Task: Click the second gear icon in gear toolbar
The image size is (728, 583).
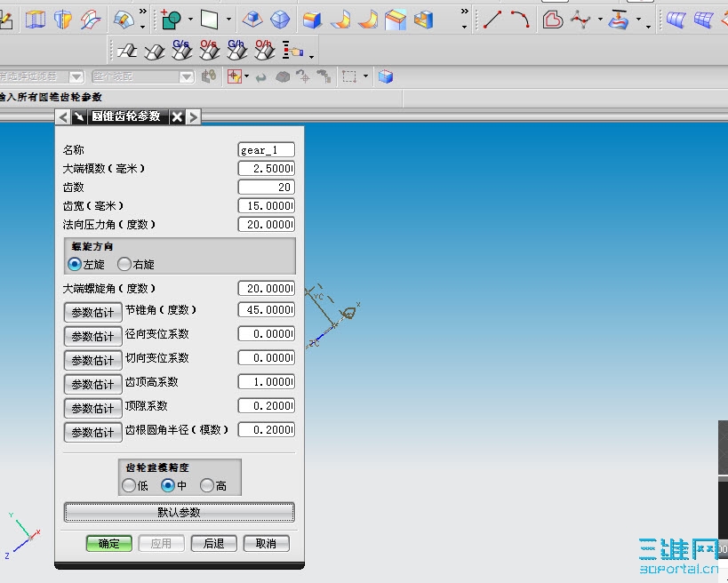Action: coord(154,51)
